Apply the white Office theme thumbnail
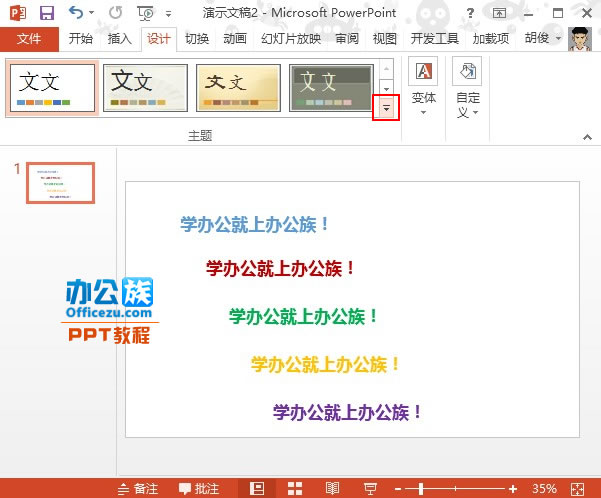 [52, 88]
